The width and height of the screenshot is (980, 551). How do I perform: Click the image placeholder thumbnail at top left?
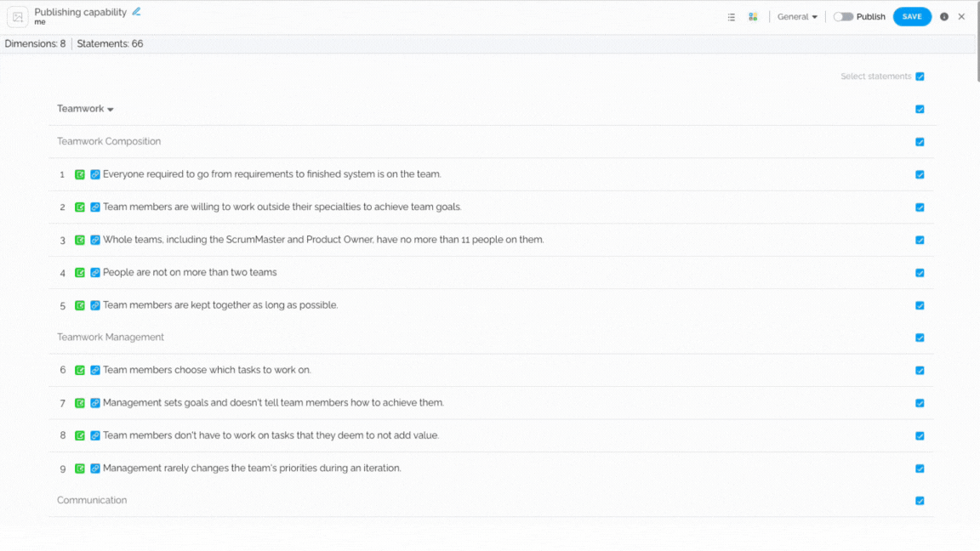[x=18, y=17]
